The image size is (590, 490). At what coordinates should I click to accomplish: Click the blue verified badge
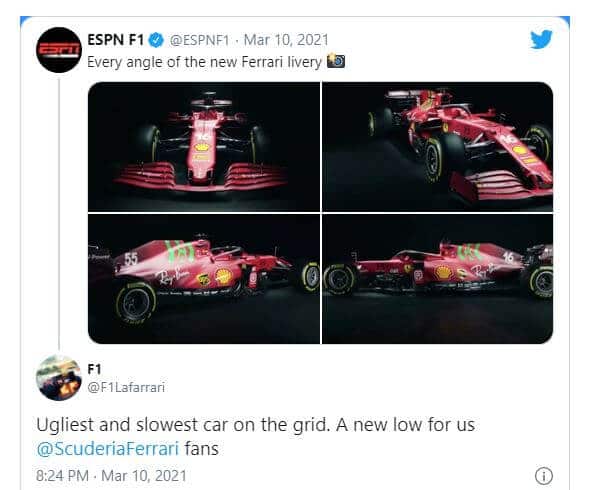(x=157, y=40)
